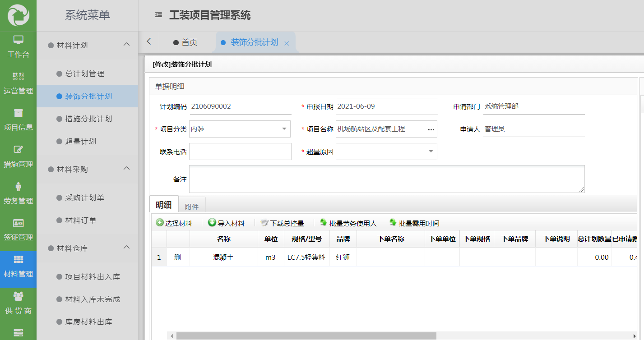This screenshot has height=340, width=644.
Task: Click the 选择材料 add-material icon
Action: click(159, 222)
